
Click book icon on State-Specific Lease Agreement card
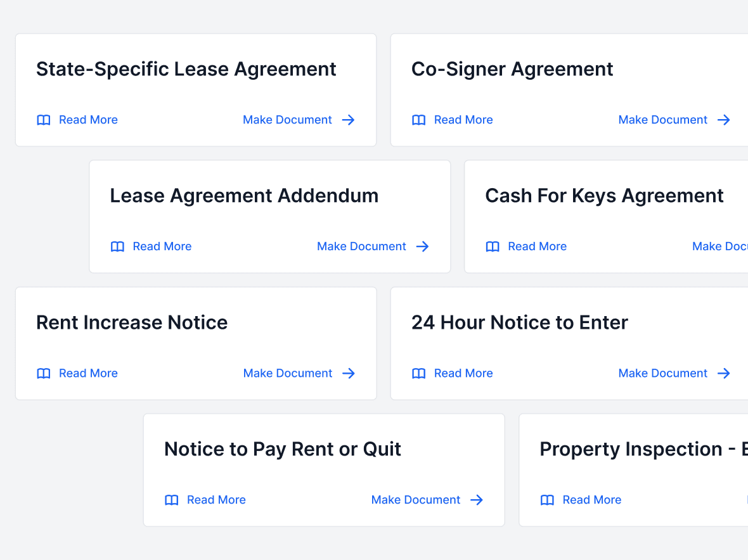click(x=44, y=120)
